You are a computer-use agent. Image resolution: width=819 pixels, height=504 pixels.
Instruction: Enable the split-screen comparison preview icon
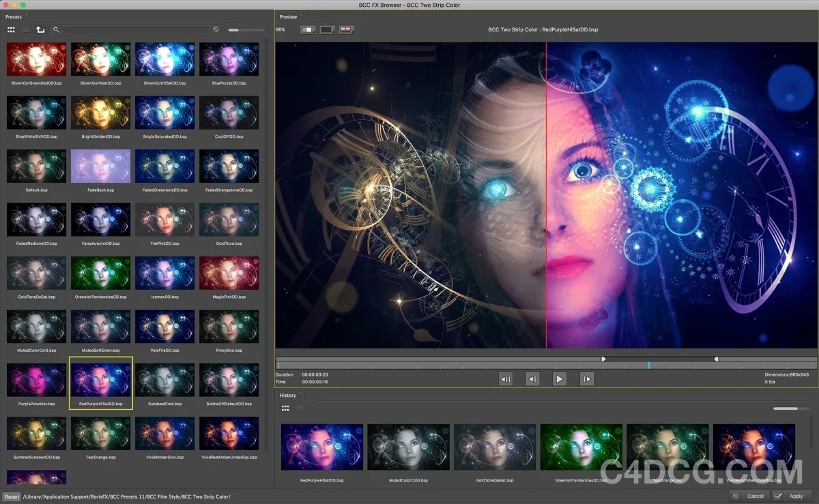pyautogui.click(x=346, y=29)
